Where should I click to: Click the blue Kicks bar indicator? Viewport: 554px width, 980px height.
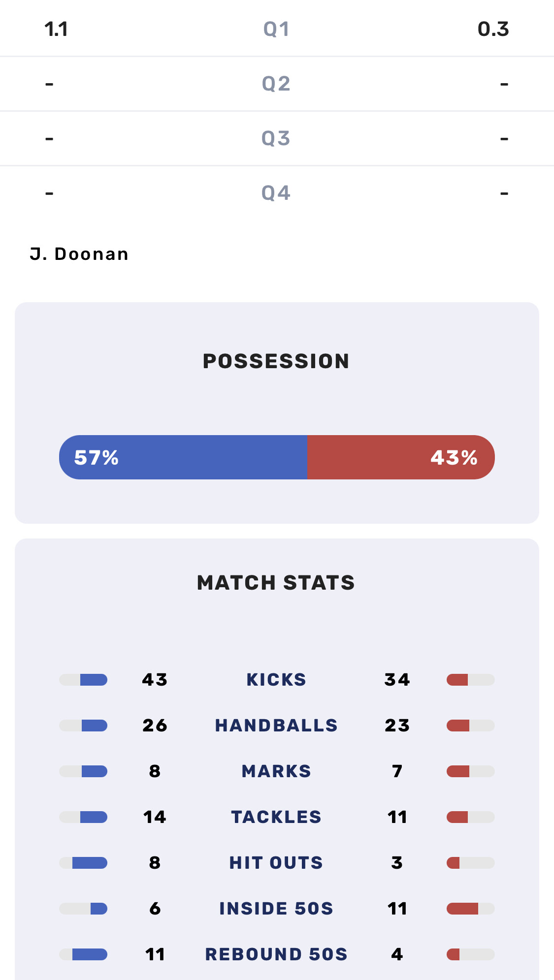pos(93,680)
